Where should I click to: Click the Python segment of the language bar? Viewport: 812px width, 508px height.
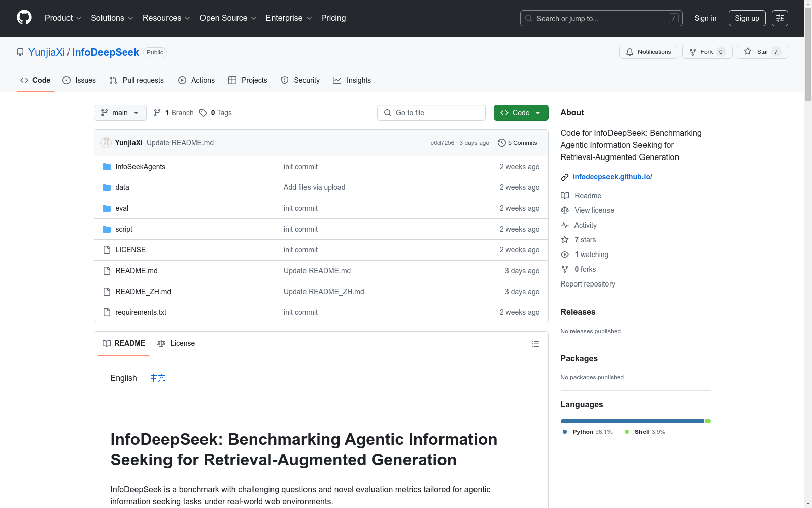632,421
